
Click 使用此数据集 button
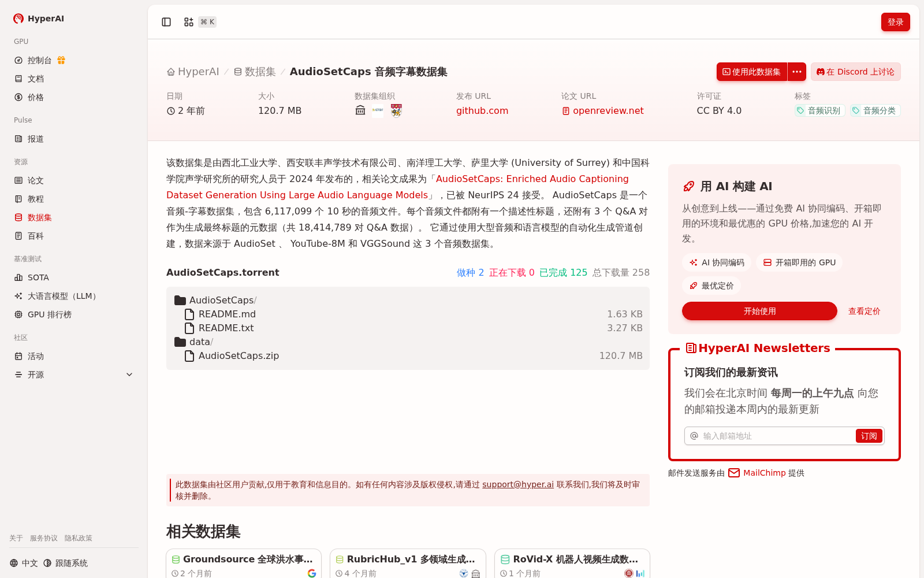click(751, 72)
